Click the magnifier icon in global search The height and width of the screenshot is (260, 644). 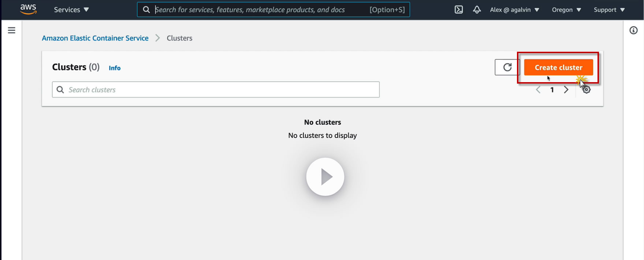146,10
